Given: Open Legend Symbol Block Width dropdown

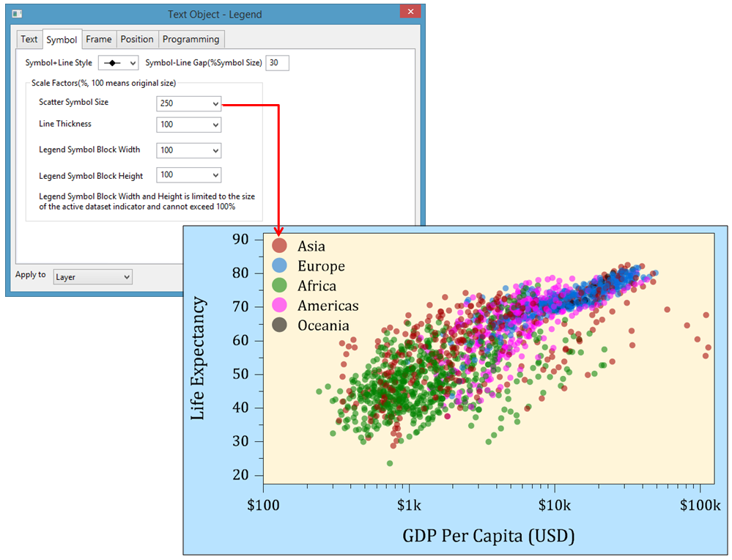Looking at the screenshot, I should 188,150.
